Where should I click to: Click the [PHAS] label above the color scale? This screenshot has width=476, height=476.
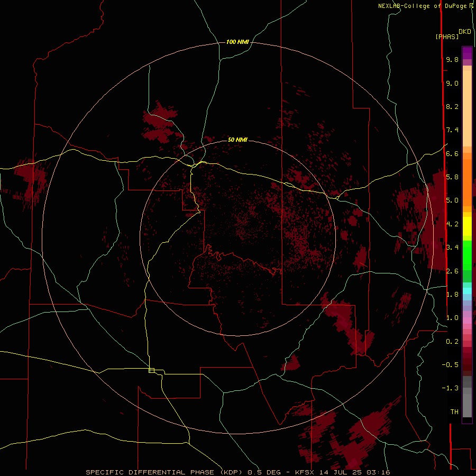coord(447,36)
